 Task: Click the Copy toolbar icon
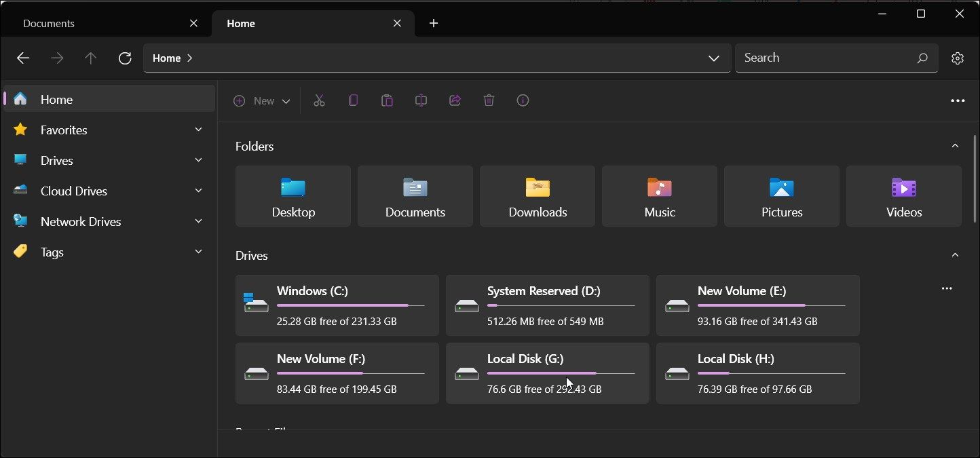pyautogui.click(x=353, y=100)
